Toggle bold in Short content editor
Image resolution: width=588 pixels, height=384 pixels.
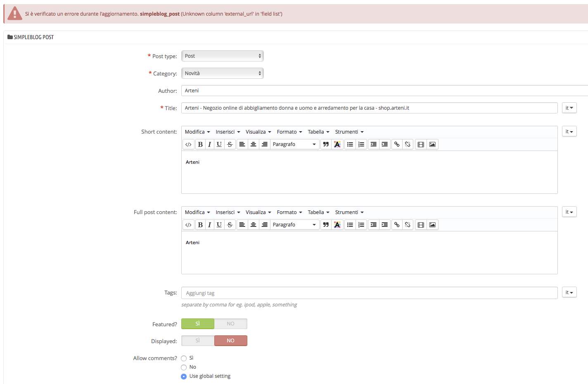200,144
